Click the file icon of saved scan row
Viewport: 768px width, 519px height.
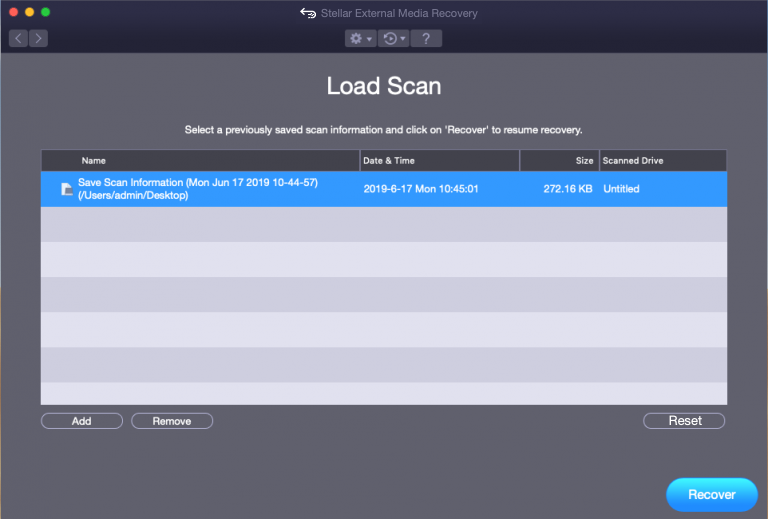click(x=67, y=189)
